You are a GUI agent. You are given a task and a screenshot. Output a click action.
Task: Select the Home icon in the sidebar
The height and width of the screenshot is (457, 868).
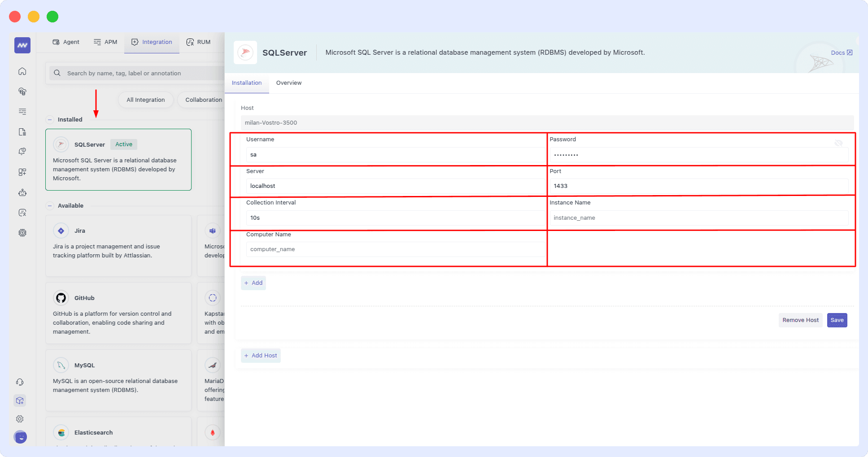pos(22,71)
